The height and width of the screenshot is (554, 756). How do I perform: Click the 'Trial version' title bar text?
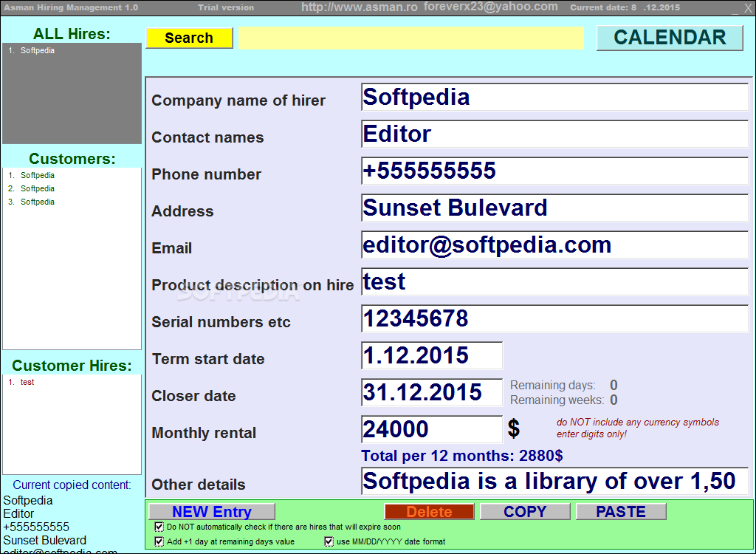tap(226, 7)
